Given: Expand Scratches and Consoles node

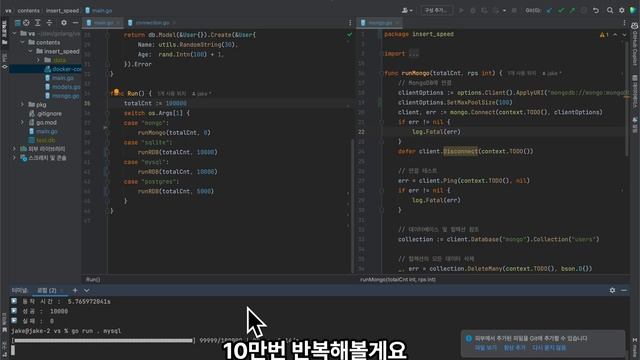Looking at the screenshot, I should (15, 158).
